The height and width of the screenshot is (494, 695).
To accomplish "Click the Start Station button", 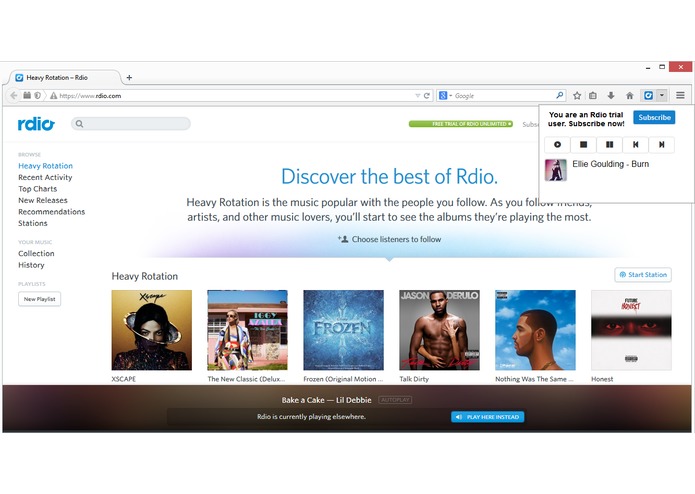I will (643, 275).
